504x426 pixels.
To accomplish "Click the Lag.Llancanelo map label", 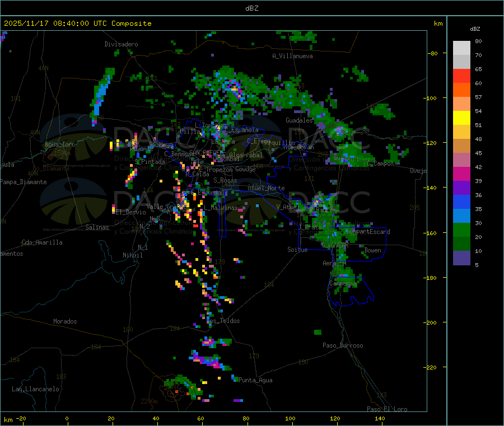I will click(35, 389).
